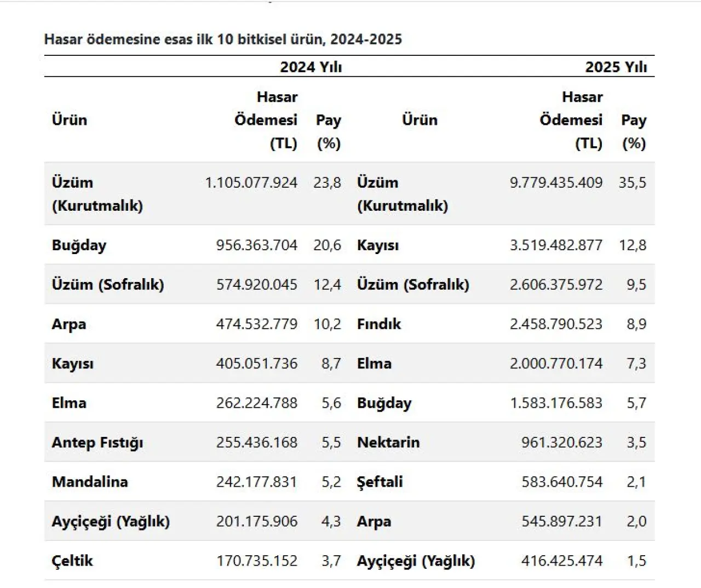Click the Çeltik product cell
This screenshot has width=701, height=588.
pyautogui.click(x=72, y=561)
